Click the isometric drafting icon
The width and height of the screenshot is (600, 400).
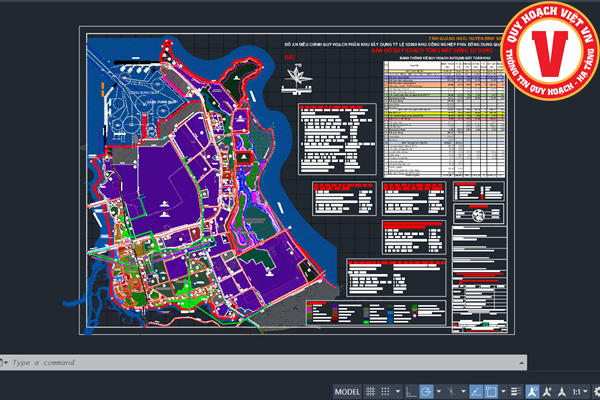(x=451, y=391)
